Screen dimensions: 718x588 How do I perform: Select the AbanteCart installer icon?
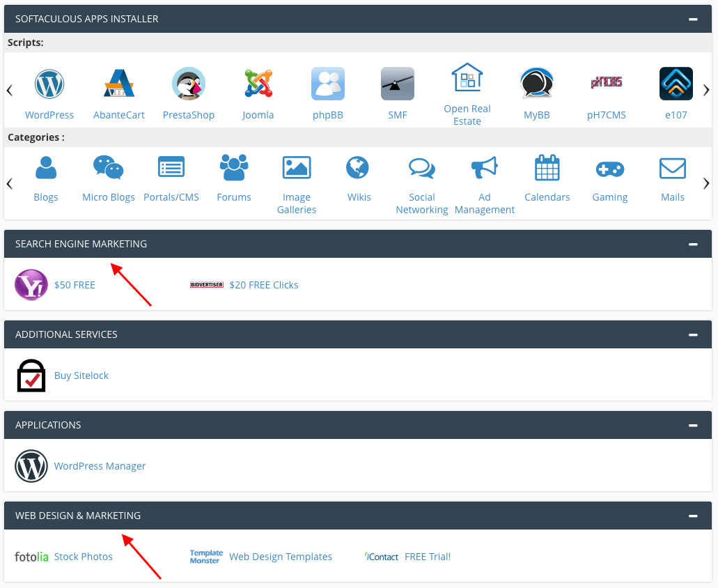point(119,85)
